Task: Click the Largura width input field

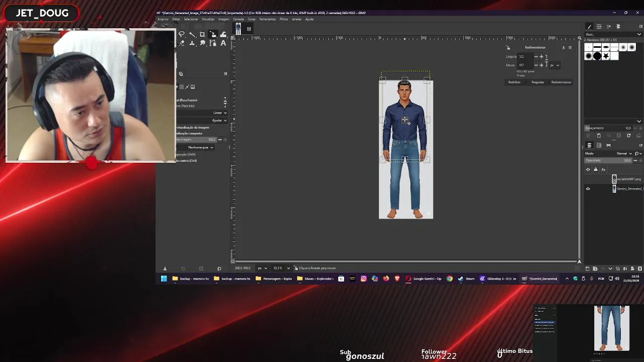Action: point(525,57)
